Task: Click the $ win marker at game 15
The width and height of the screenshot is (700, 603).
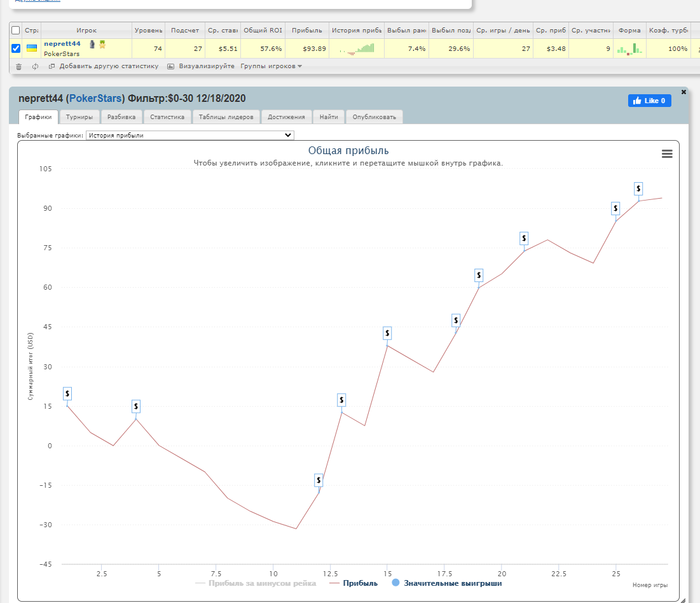Action: [388, 333]
